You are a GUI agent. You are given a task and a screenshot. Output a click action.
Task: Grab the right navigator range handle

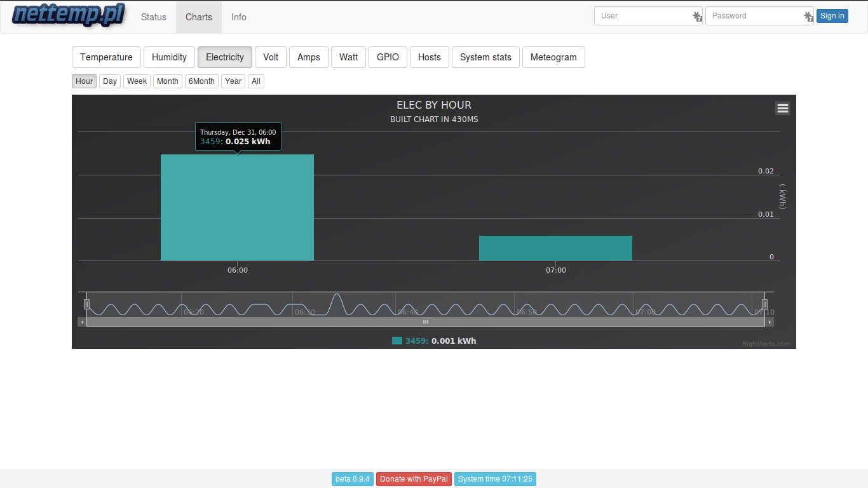click(x=765, y=304)
